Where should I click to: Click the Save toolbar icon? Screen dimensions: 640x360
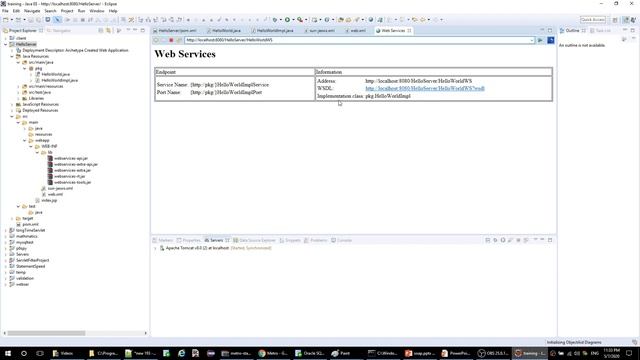[x=31, y=20]
